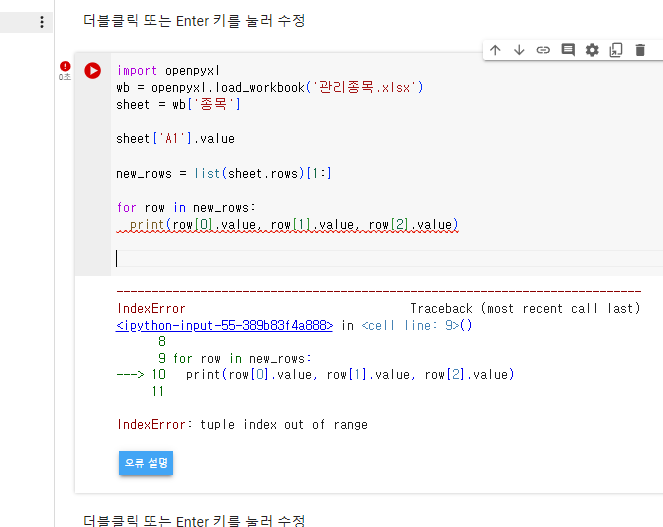This screenshot has width=663, height=527.
Task: Click the '<cell line: 9>()' text
Action: click(417, 325)
